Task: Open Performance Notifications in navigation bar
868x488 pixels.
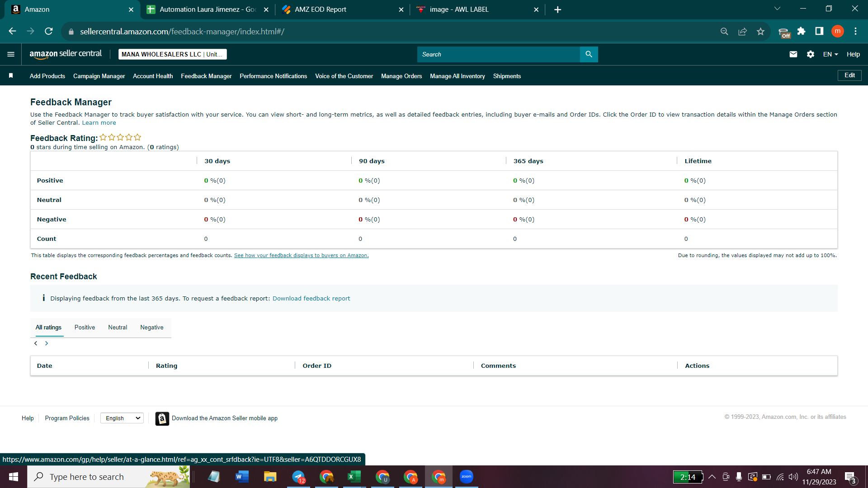Action: coord(274,76)
